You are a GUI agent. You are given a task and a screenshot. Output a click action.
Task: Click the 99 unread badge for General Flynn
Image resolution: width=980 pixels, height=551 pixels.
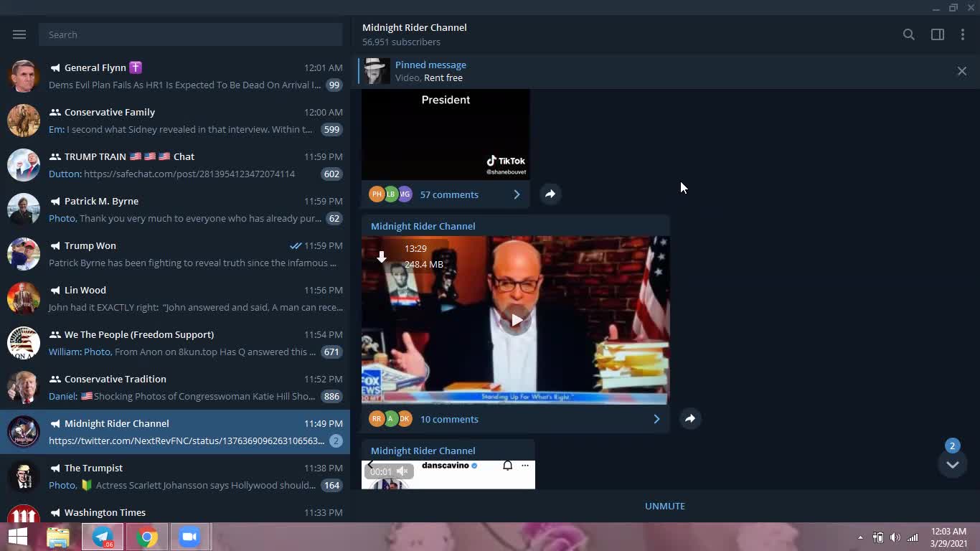click(334, 85)
